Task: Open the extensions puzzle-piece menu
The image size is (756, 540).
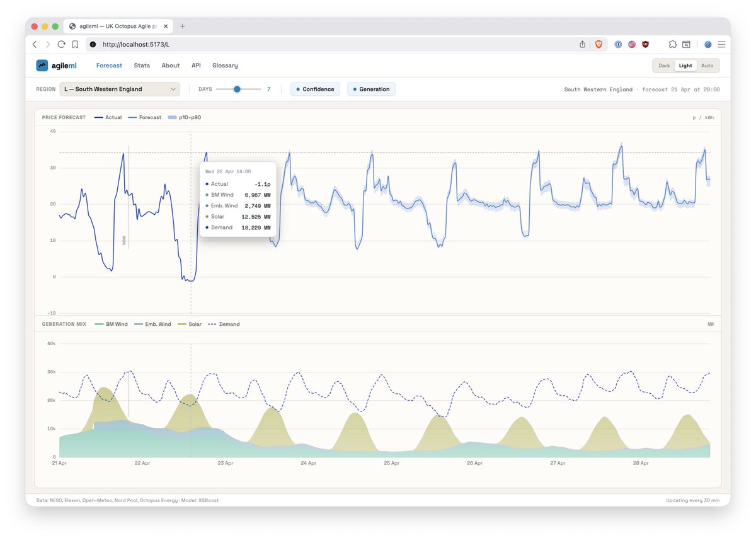Action: point(673,45)
